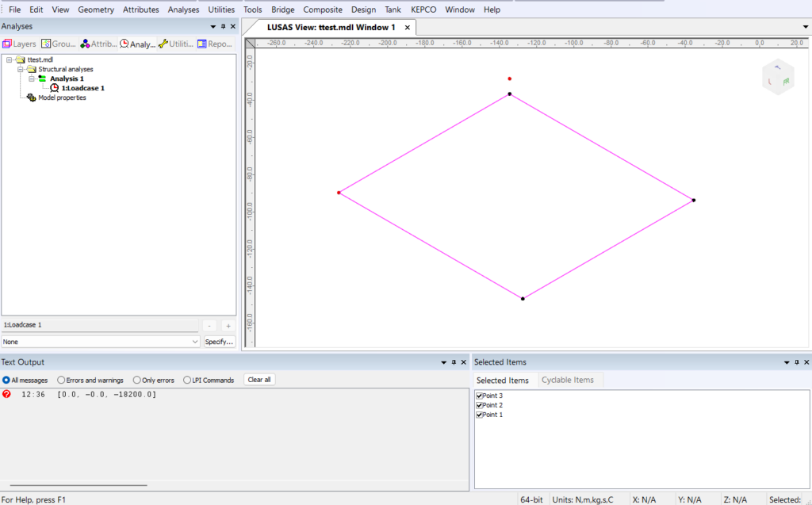Pin the Analyses panel
The image size is (812, 505).
click(223, 27)
